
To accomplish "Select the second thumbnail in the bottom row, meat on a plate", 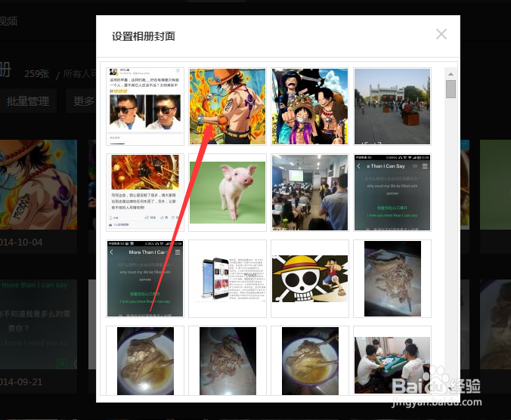I will [x=228, y=361].
